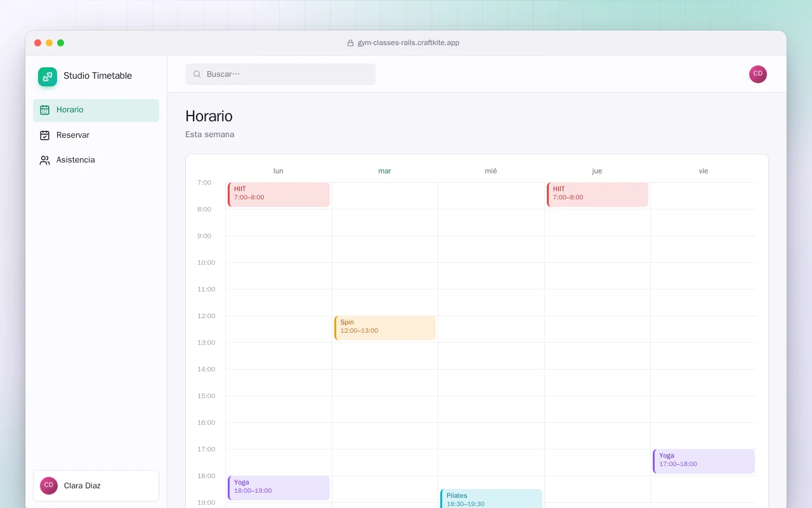Click the 7:00 time label
The image size is (812, 508).
point(204,183)
